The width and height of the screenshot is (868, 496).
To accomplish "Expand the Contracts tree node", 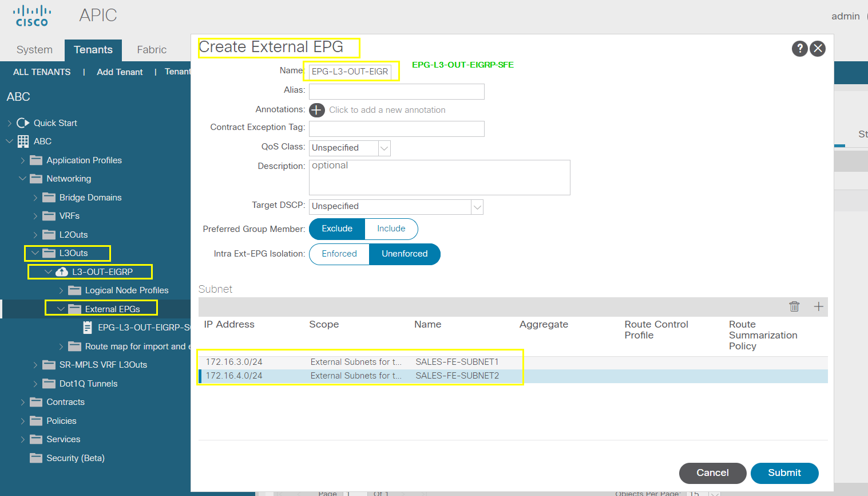I will tap(22, 401).
